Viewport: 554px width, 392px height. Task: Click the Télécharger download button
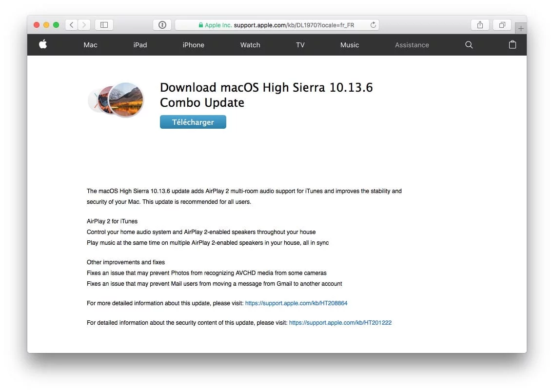pyautogui.click(x=193, y=122)
